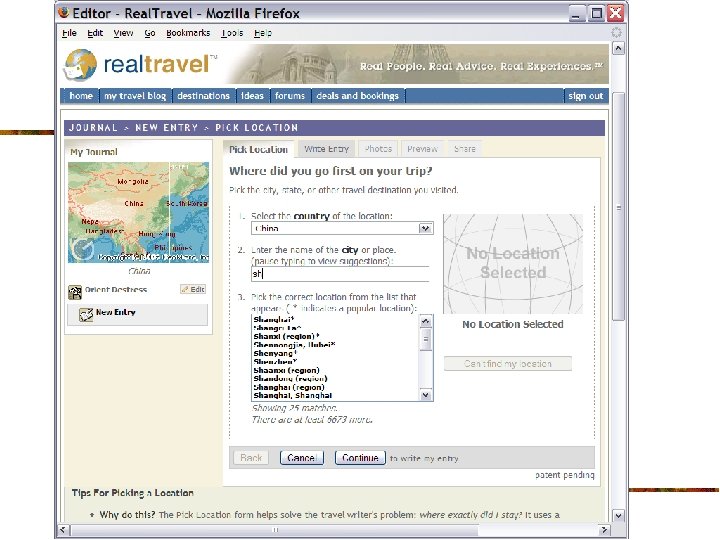Maximize the Firefox window
The height and width of the screenshot is (540, 720).
point(596,13)
